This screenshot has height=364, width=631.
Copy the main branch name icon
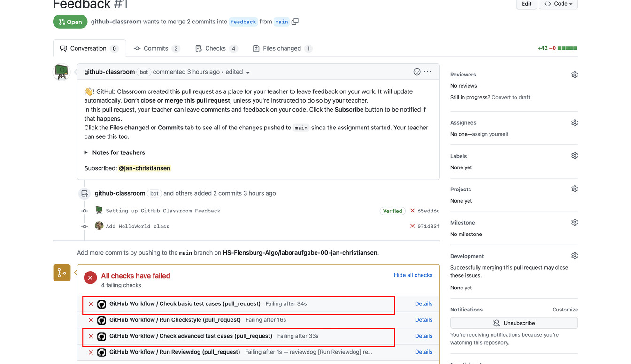[x=295, y=22]
